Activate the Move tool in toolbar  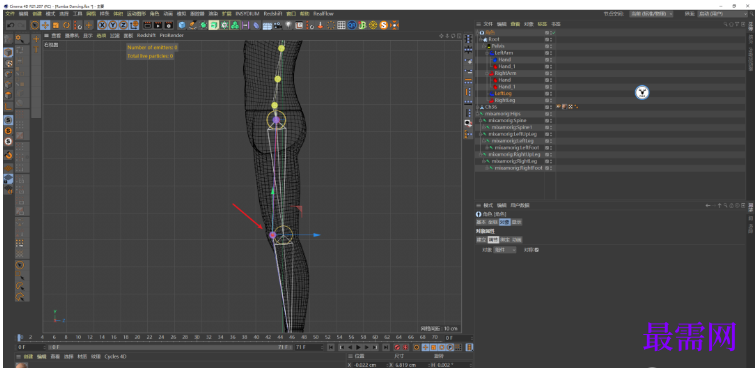tap(45, 25)
